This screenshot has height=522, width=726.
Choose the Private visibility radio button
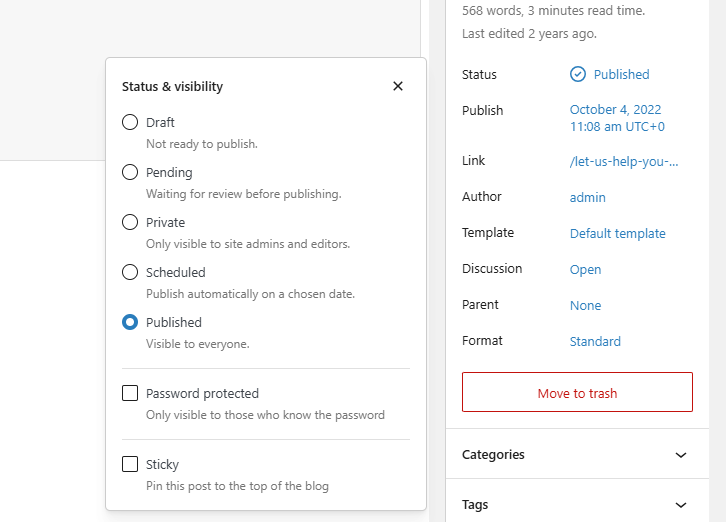tap(130, 222)
